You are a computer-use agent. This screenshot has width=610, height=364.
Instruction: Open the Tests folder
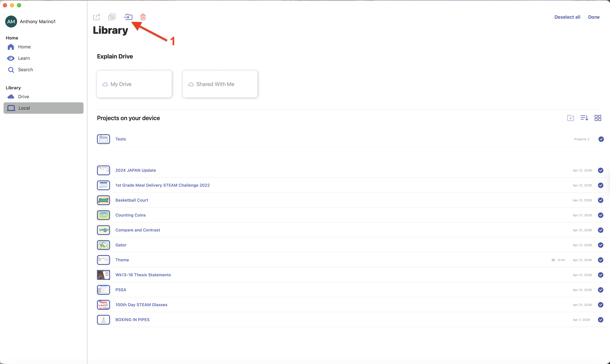(x=121, y=139)
